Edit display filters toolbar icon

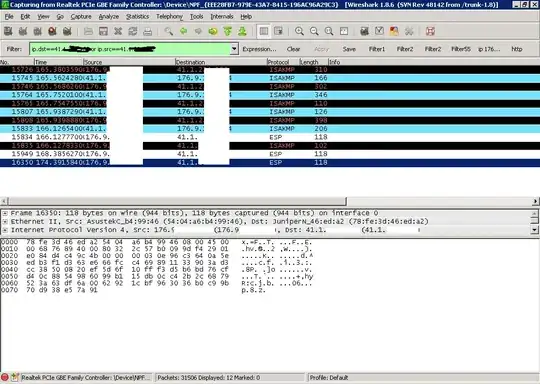click(x=379, y=31)
